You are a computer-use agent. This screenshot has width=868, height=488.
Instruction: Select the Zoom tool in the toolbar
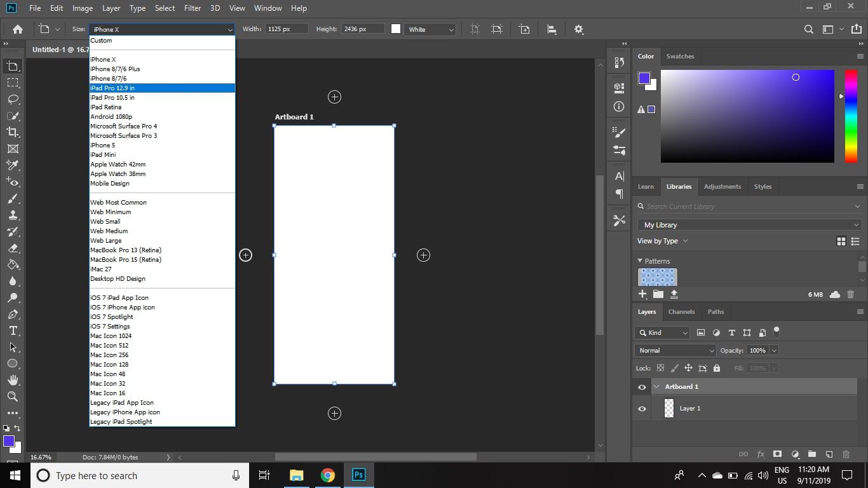point(12,396)
